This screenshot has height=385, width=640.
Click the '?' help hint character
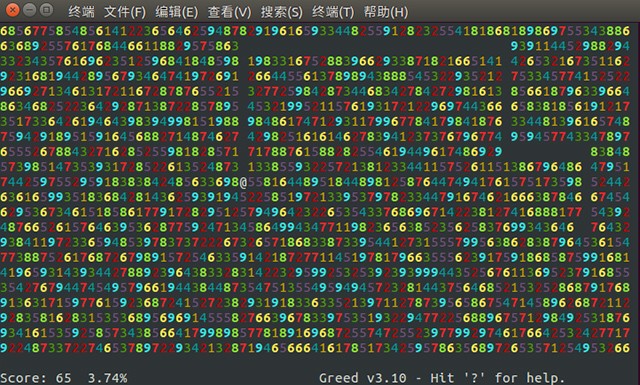(x=474, y=377)
